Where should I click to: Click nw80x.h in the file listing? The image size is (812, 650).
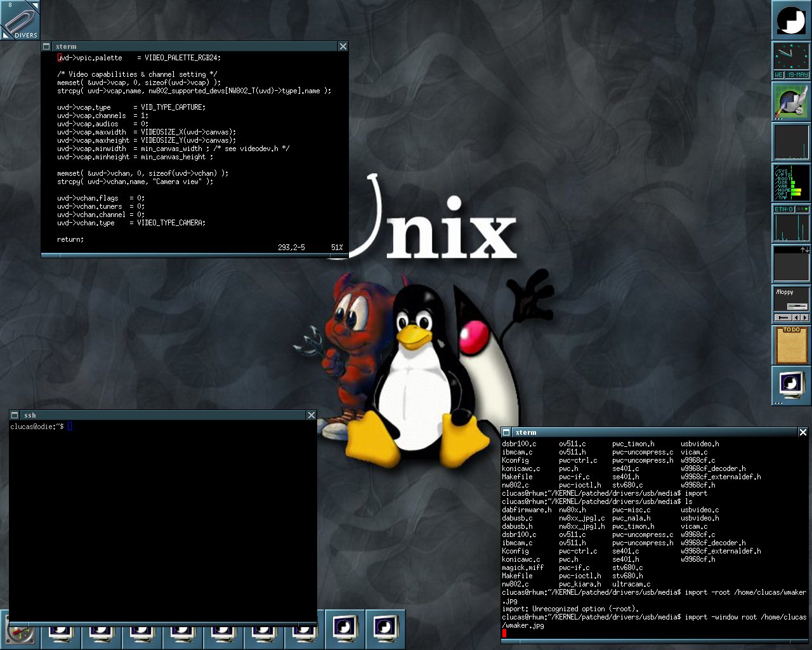click(572, 510)
